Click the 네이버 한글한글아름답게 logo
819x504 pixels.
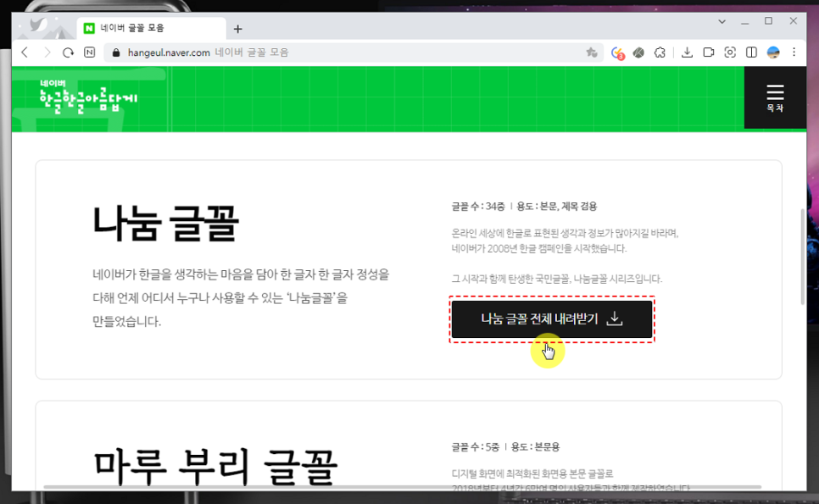[88, 97]
